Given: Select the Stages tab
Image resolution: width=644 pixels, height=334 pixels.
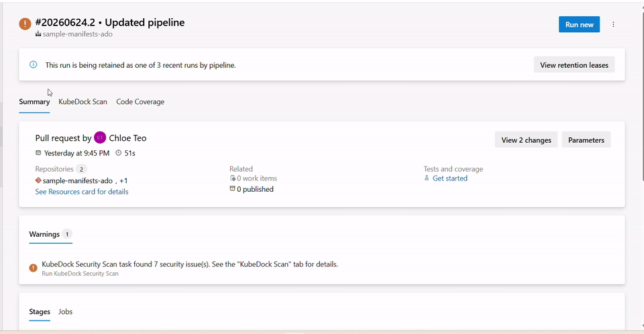Looking at the screenshot, I should click(x=40, y=312).
